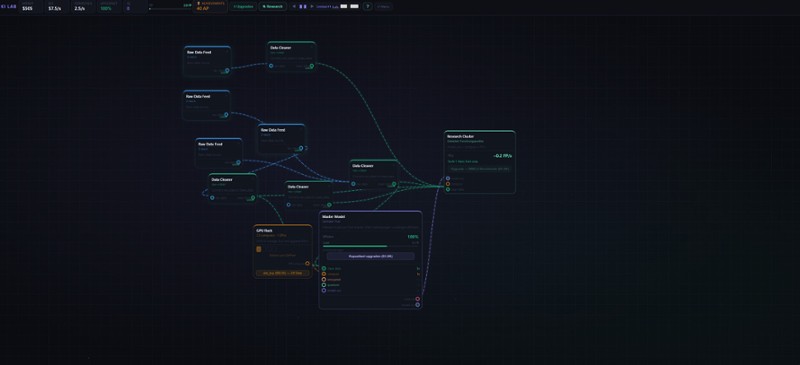Viewport: 800px width, 365px height.
Task: Open the Upgrades panel
Action: pyautogui.click(x=243, y=7)
